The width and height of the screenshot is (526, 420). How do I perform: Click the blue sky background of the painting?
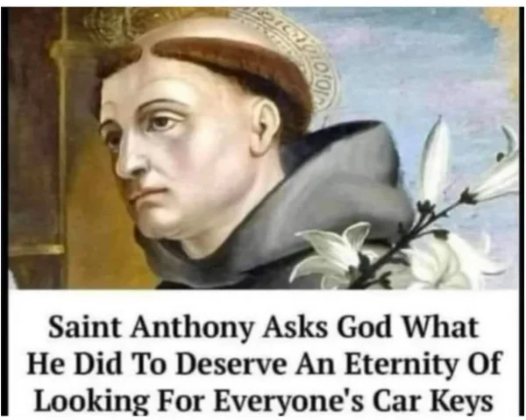pos(419,68)
